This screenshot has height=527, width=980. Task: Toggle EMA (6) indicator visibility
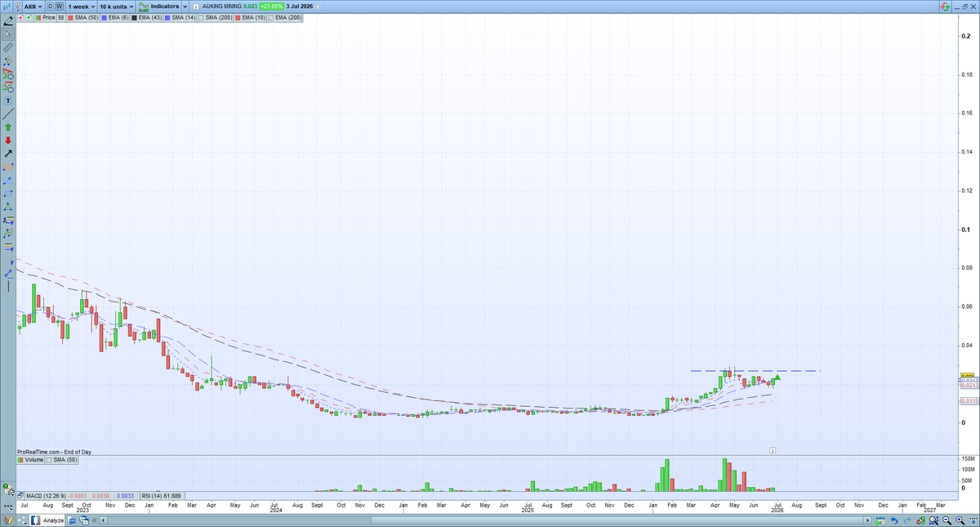tap(114, 17)
